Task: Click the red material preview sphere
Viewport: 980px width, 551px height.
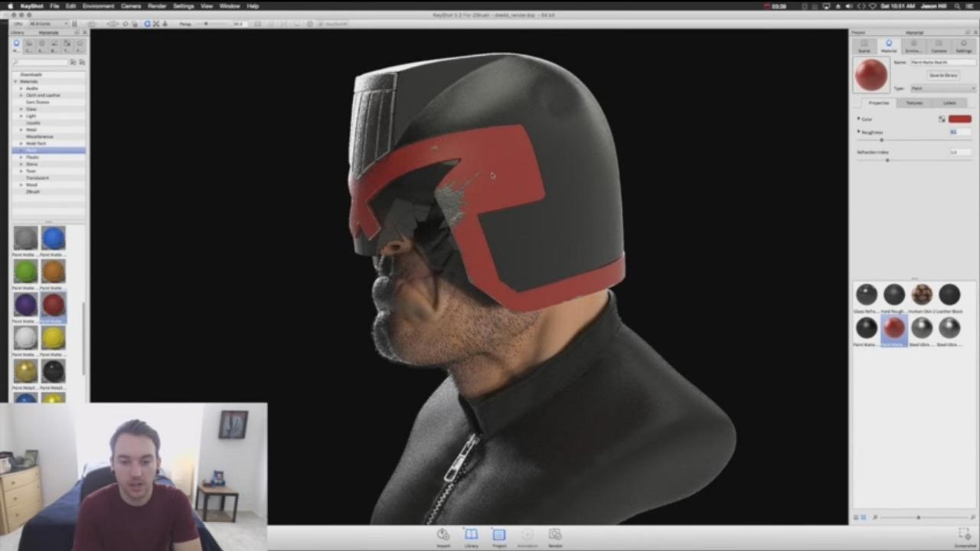Action: (x=871, y=75)
